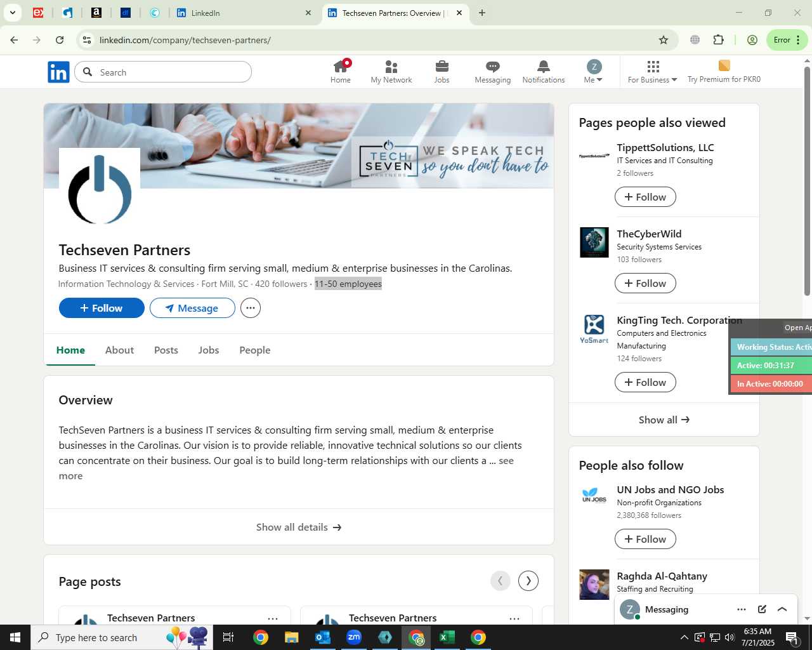Open Windows Start menu
812x650 pixels.
click(15, 637)
